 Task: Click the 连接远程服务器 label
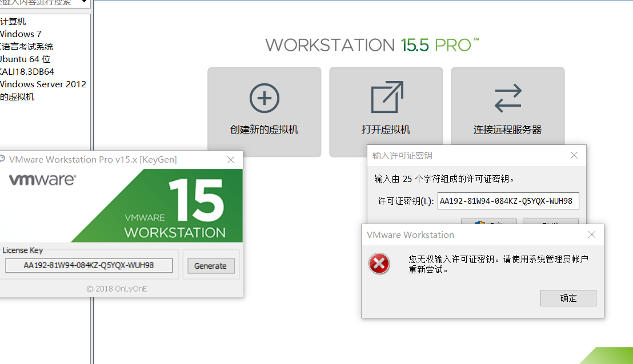(507, 130)
